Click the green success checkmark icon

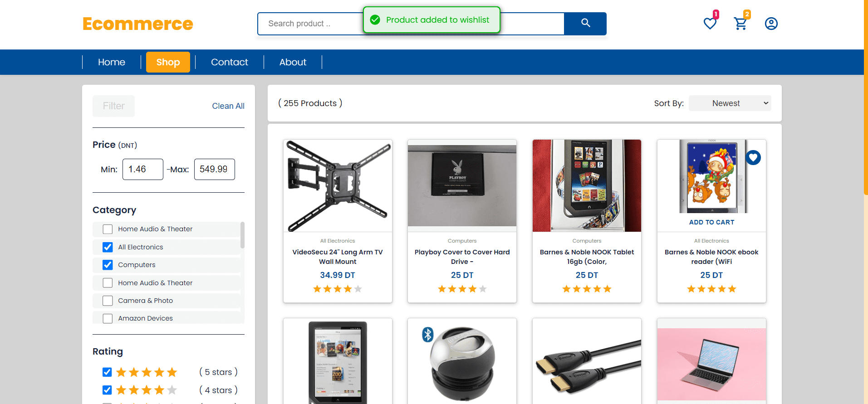coord(375,20)
